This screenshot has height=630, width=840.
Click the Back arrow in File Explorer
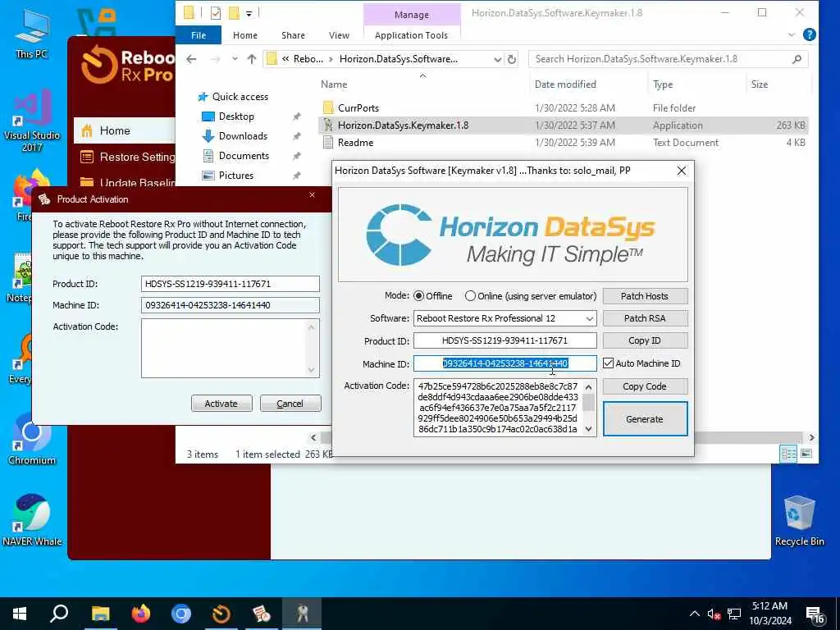pos(191,59)
